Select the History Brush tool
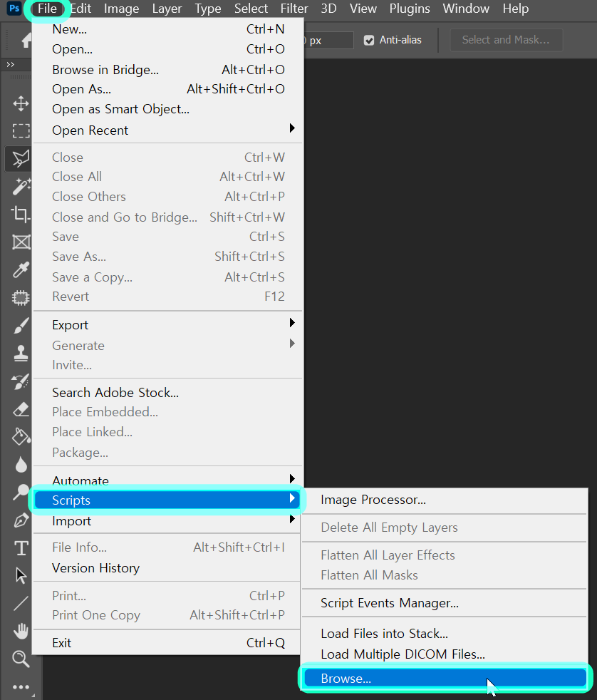597x700 pixels. pos(21,381)
